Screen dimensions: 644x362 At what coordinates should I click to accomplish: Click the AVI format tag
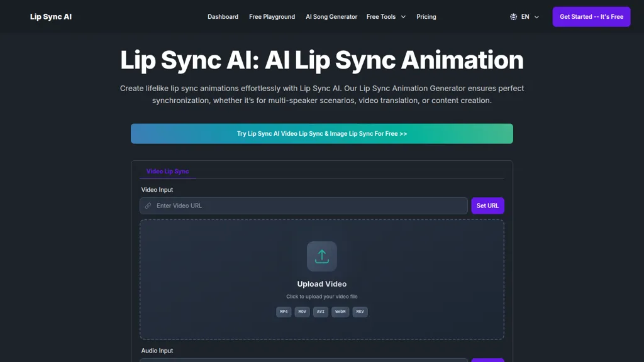(320, 312)
